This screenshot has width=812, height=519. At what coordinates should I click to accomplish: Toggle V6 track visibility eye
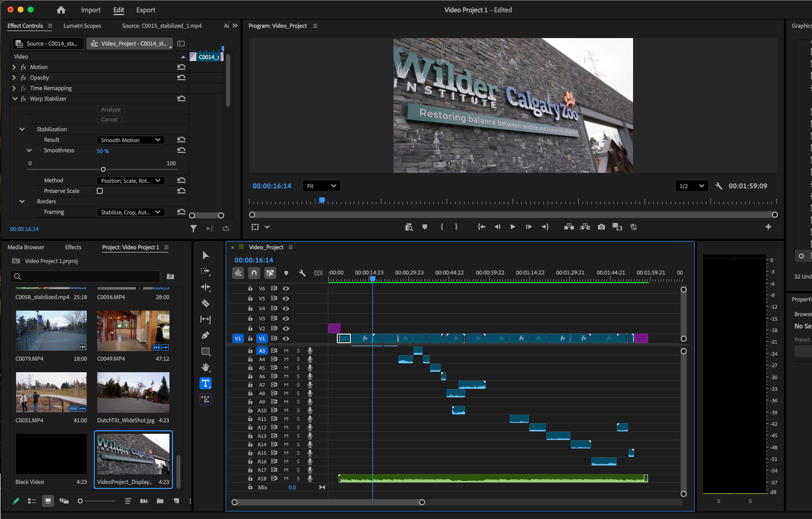[286, 289]
